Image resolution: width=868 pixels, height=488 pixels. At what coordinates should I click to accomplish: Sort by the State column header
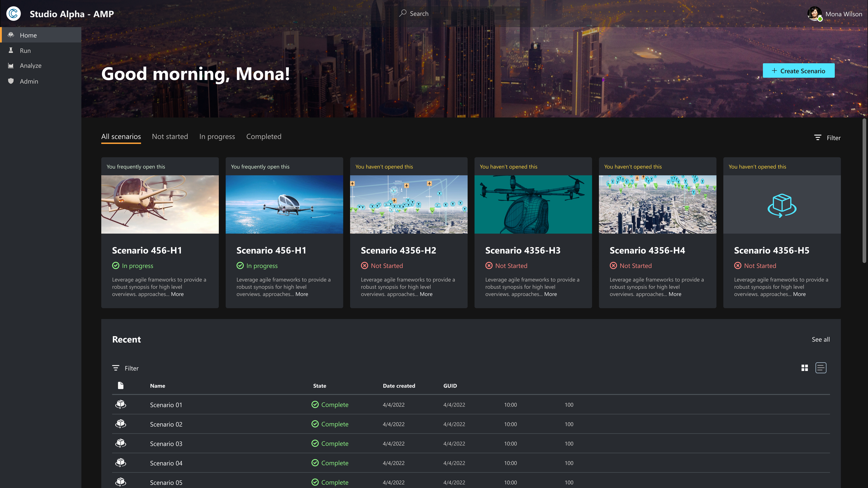coord(319,386)
